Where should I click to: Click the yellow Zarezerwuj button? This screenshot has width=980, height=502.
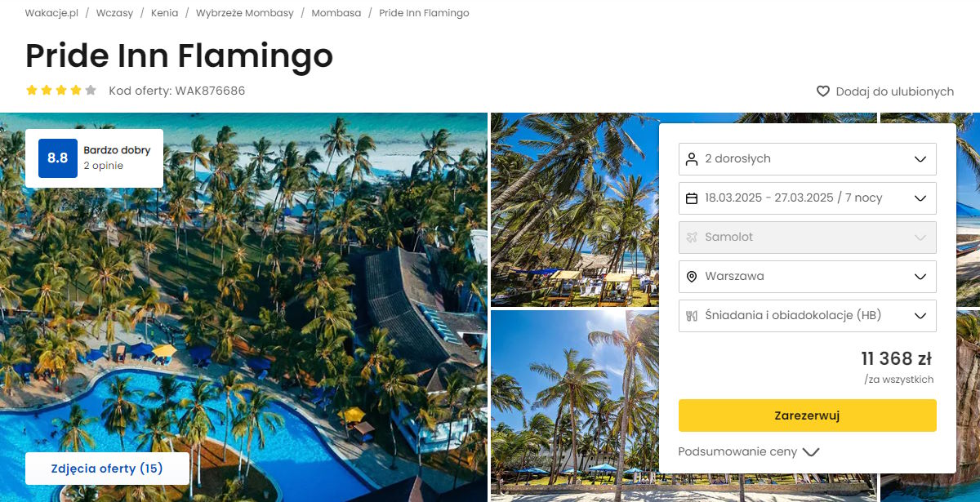click(x=807, y=415)
